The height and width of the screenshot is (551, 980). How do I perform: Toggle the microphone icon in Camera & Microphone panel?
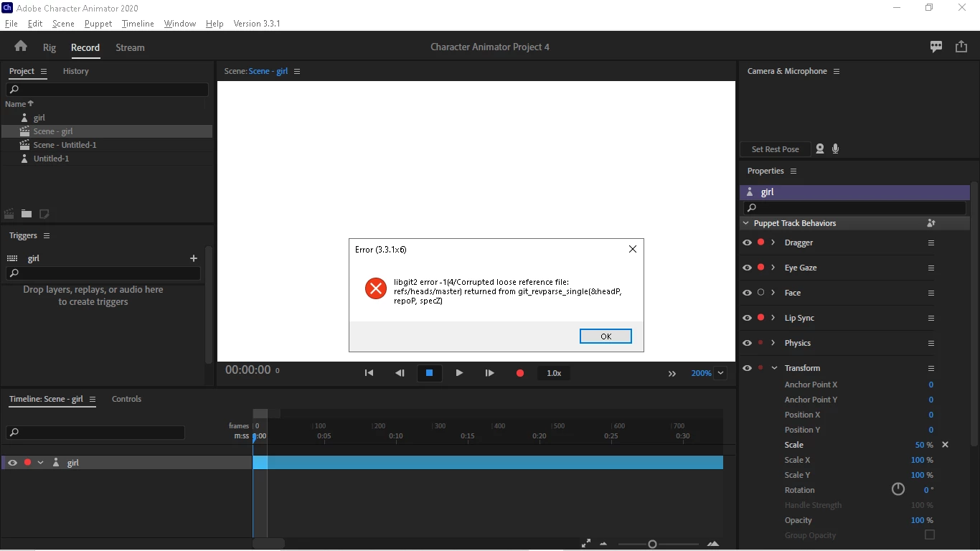836,149
